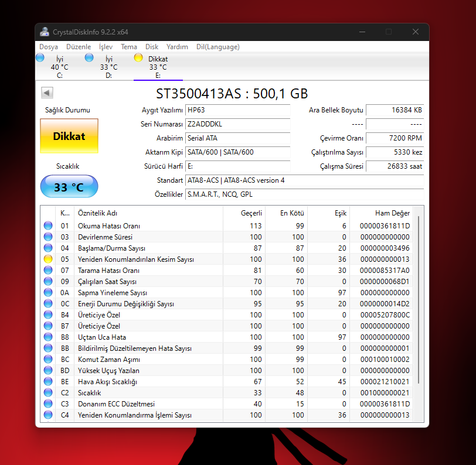
Task: Click raw value 00005207800C
Action: point(385,315)
